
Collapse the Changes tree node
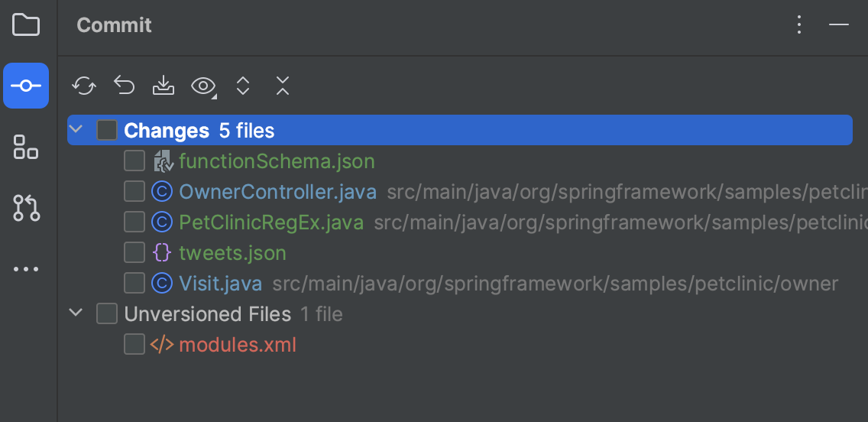pyautogui.click(x=76, y=130)
